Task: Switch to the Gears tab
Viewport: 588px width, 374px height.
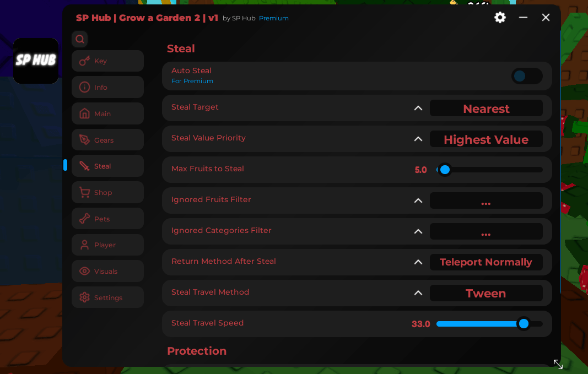Action: point(107,140)
